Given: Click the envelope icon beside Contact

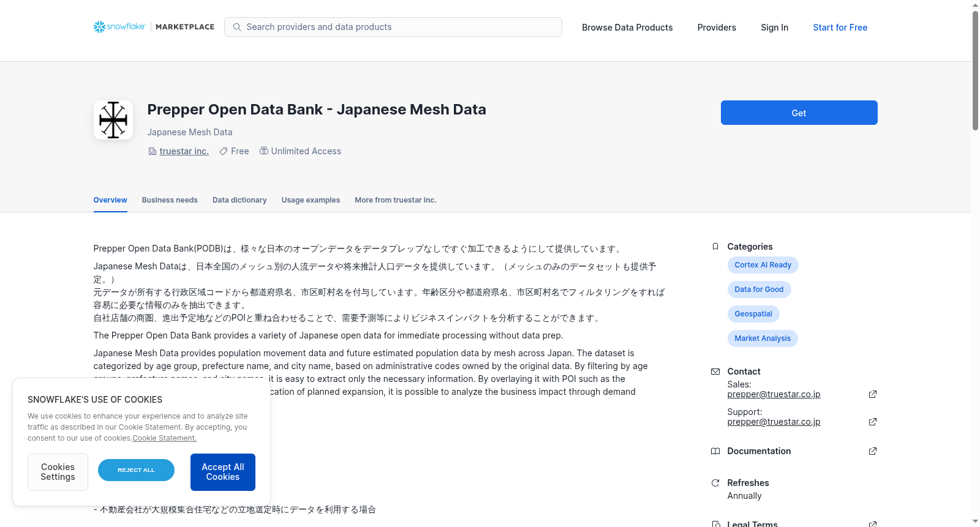Looking at the screenshot, I should [715, 372].
